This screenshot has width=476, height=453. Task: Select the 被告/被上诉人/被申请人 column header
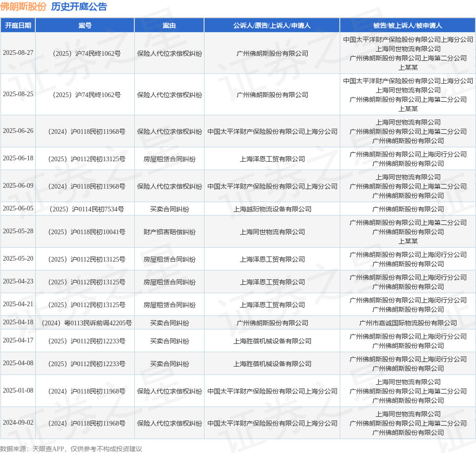coord(408,26)
